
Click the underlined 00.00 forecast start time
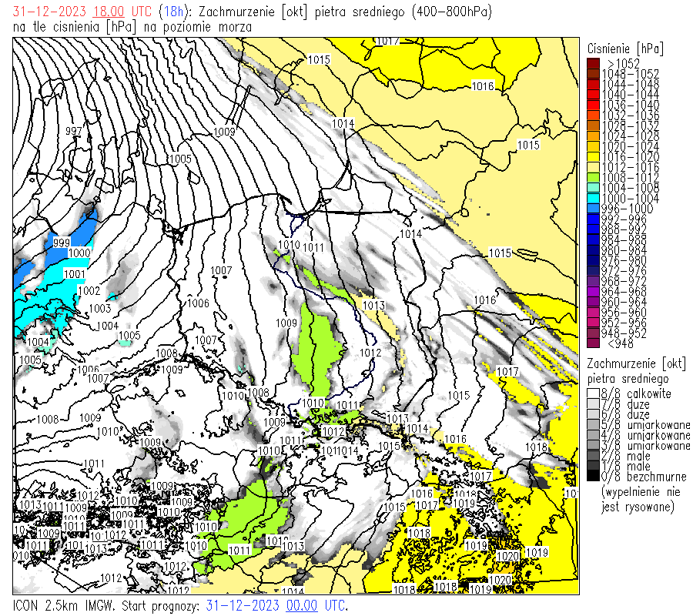pos(302,605)
